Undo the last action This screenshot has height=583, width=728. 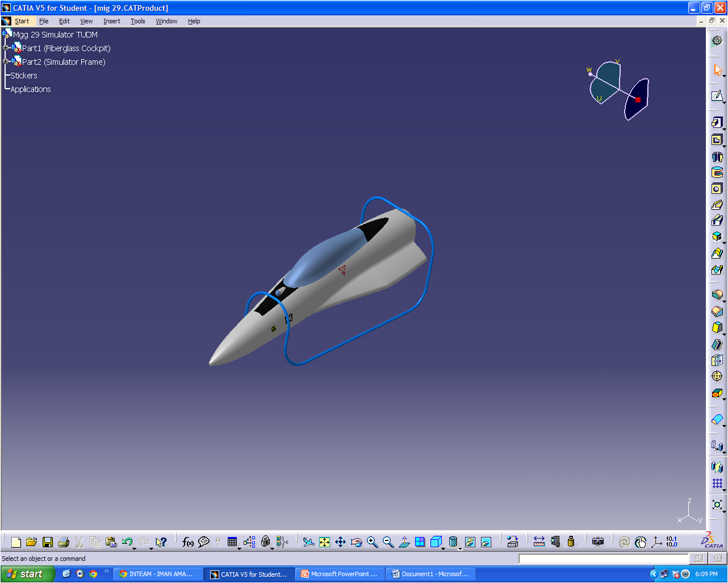point(127,542)
